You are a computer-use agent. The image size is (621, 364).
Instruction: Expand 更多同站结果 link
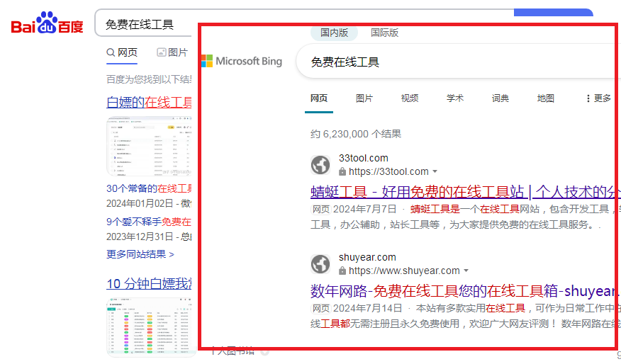140,254
